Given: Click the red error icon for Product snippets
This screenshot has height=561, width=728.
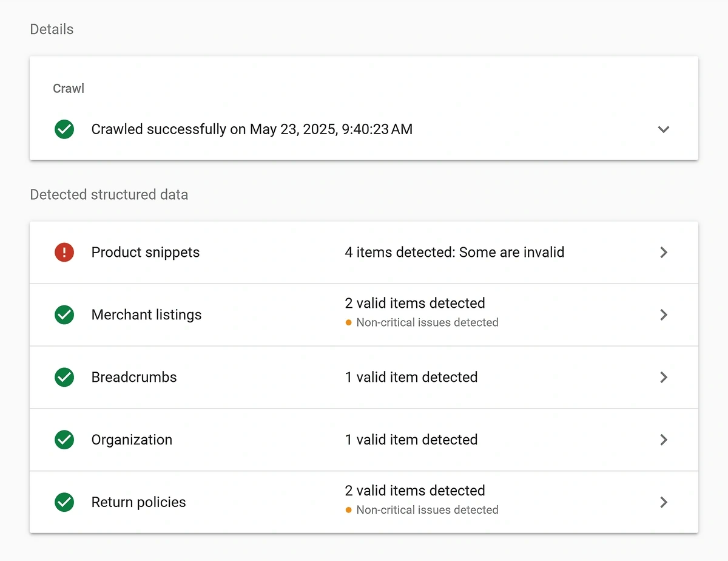Looking at the screenshot, I should coord(64,253).
